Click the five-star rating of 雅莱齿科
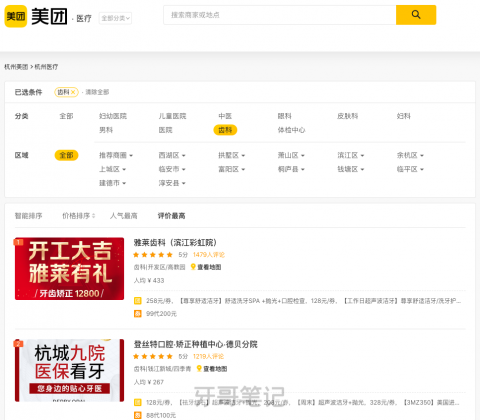The height and width of the screenshot is (420, 480). (x=153, y=255)
